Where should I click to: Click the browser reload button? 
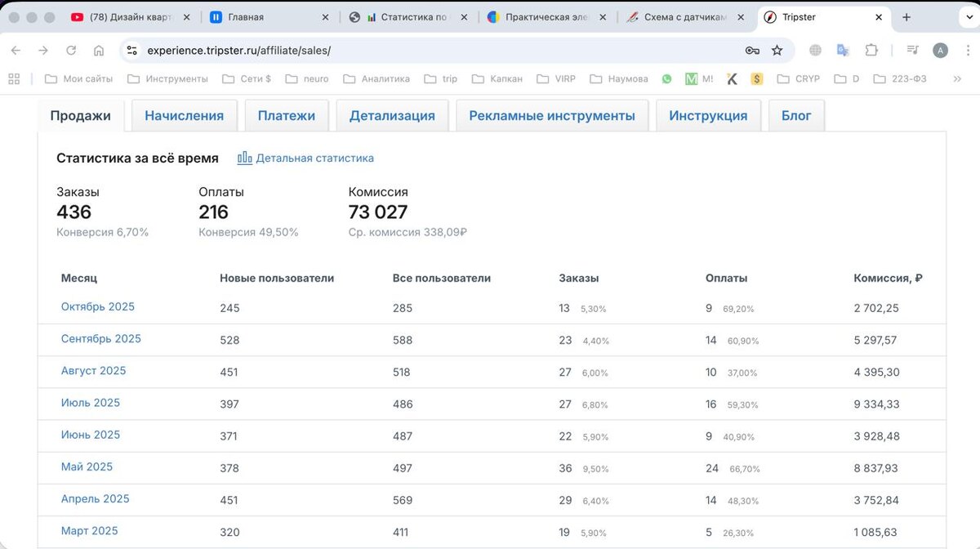71,51
